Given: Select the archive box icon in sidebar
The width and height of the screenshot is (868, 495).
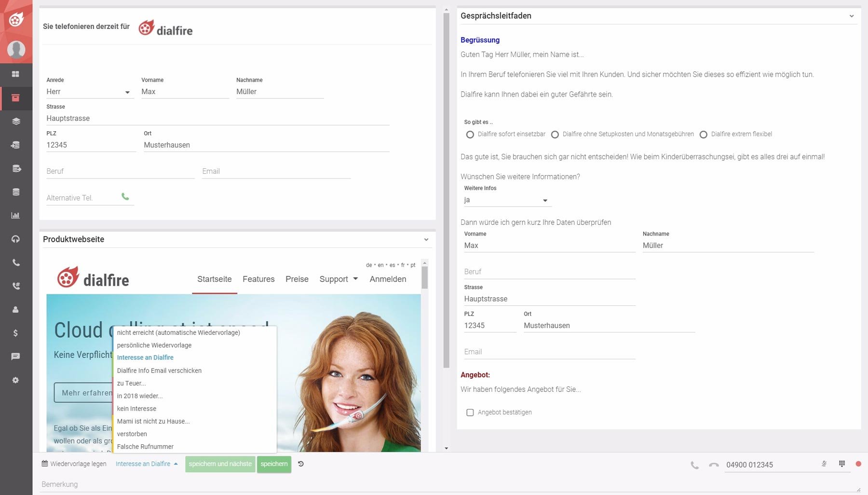Looking at the screenshot, I should pos(15,97).
